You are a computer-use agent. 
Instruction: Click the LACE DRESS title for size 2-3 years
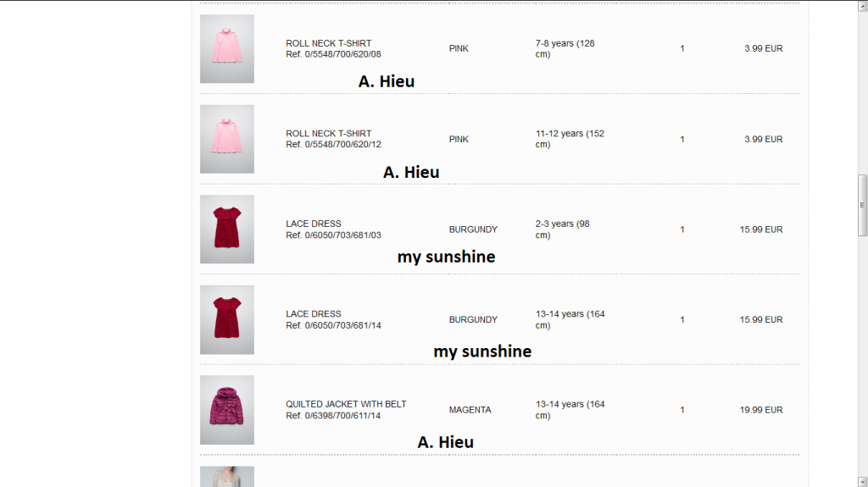click(314, 224)
